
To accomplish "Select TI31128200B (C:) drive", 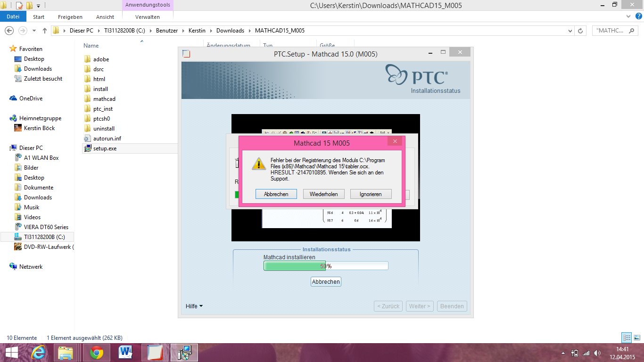I will (x=44, y=237).
